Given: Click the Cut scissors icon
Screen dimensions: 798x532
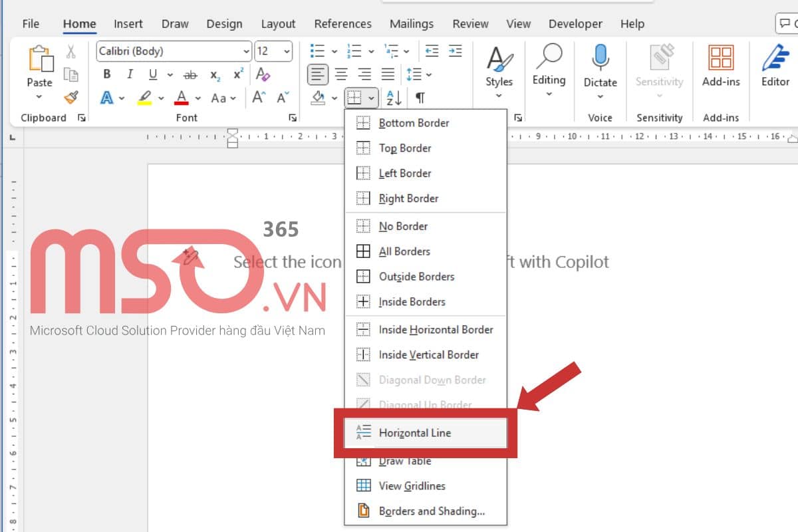Looking at the screenshot, I should [70, 52].
